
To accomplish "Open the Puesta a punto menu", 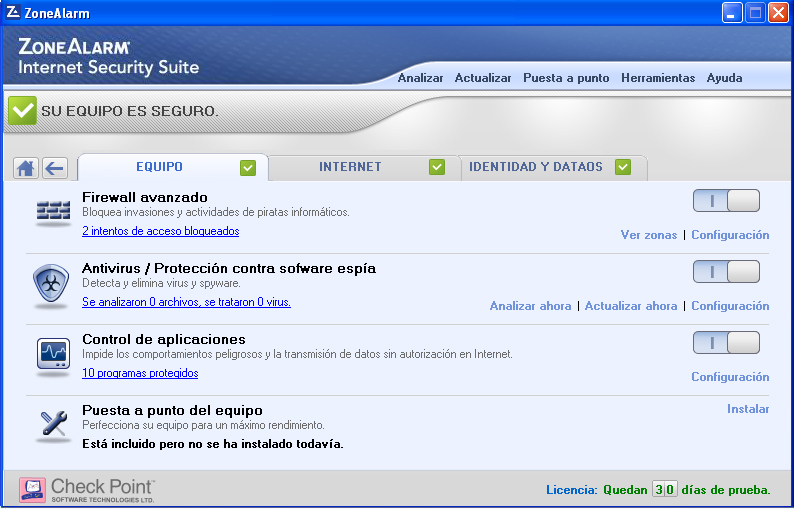I will [566, 78].
